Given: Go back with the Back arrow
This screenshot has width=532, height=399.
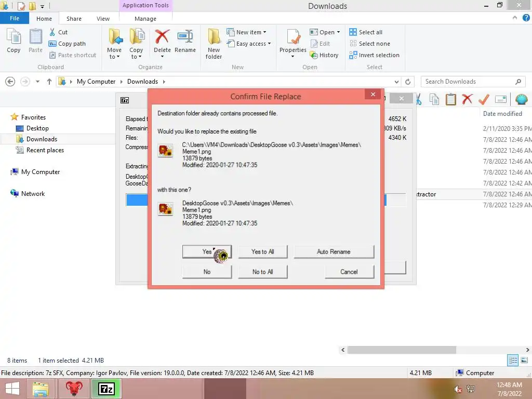Looking at the screenshot, I should [x=10, y=82].
